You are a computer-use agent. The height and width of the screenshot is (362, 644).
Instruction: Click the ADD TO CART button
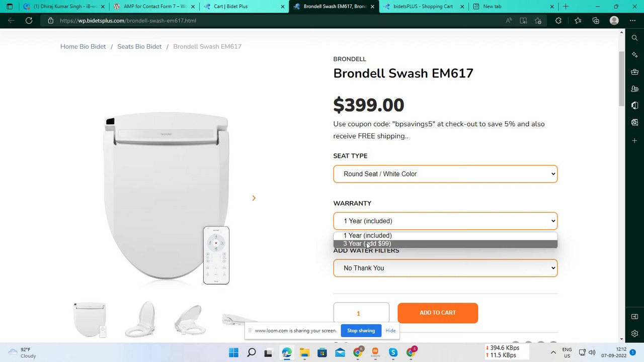[437, 313]
